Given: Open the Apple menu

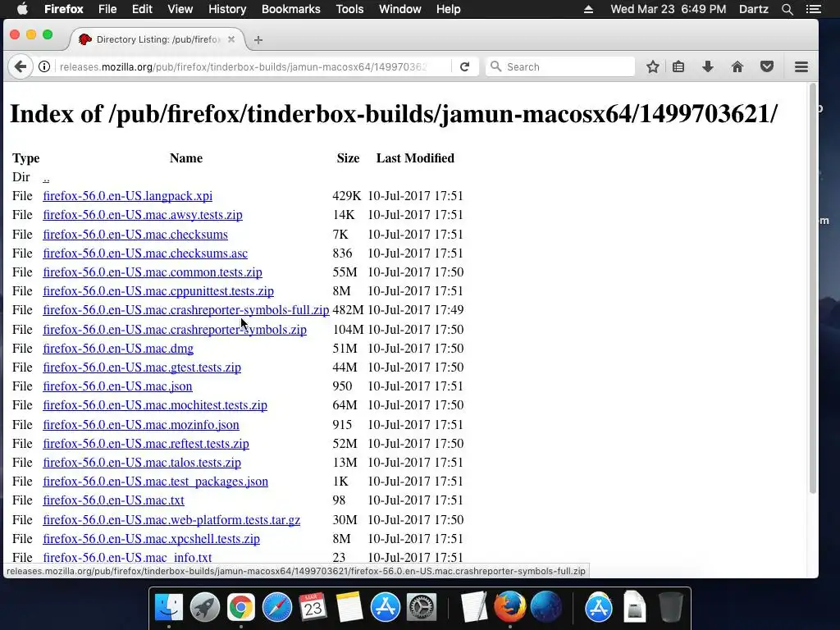Looking at the screenshot, I should 22,9.
